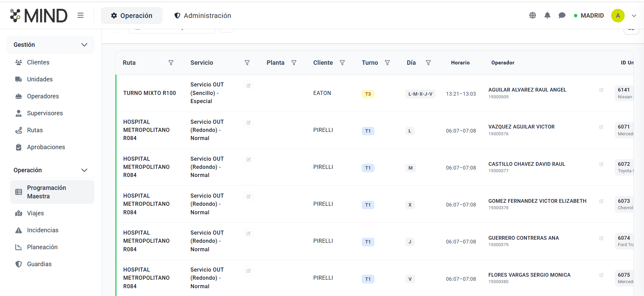Click the user avatar labeled A

click(618, 16)
